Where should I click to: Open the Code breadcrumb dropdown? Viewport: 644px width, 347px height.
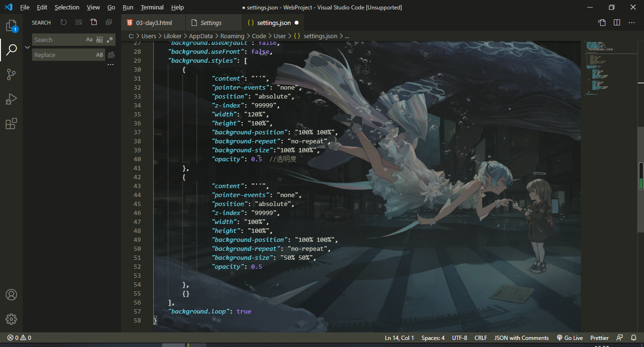click(x=259, y=36)
